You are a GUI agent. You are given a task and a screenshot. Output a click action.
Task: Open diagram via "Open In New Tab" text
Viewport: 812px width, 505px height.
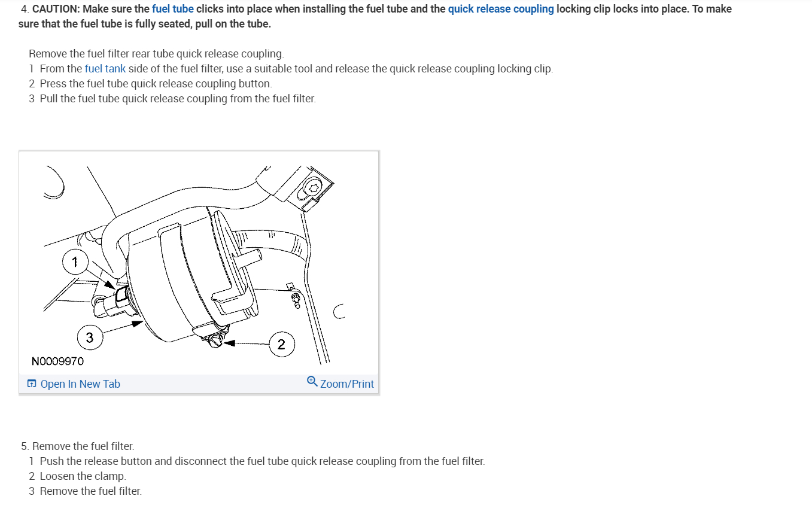[x=80, y=384]
